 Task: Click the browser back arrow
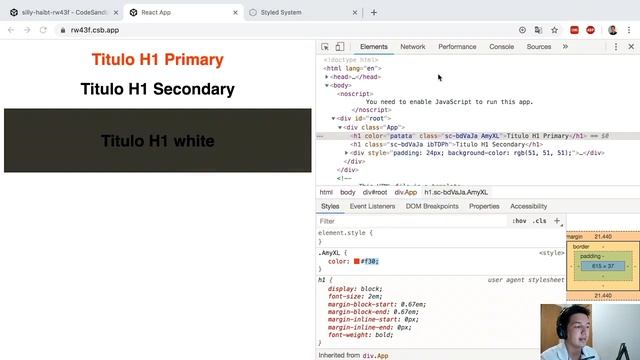[x=11, y=30]
